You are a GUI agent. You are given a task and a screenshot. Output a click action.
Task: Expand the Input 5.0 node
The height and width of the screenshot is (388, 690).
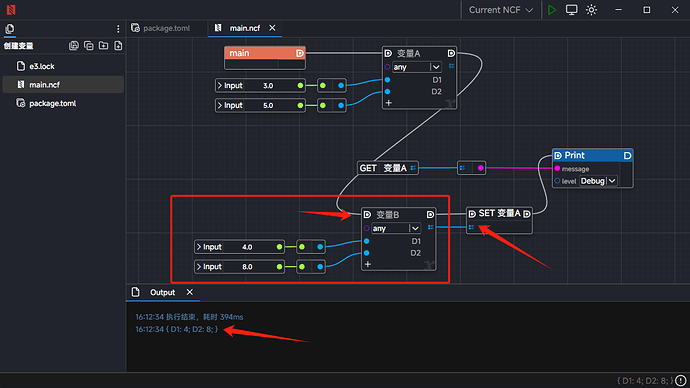(x=220, y=105)
